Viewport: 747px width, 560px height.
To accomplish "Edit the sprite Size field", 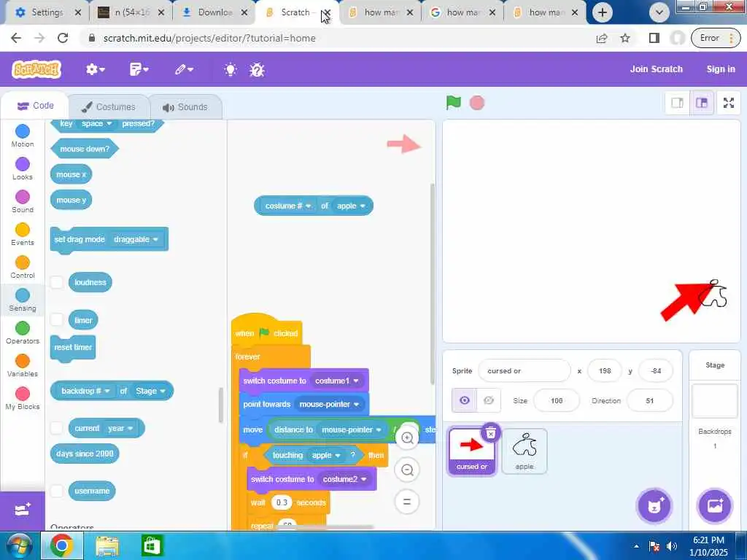I will pos(556,400).
